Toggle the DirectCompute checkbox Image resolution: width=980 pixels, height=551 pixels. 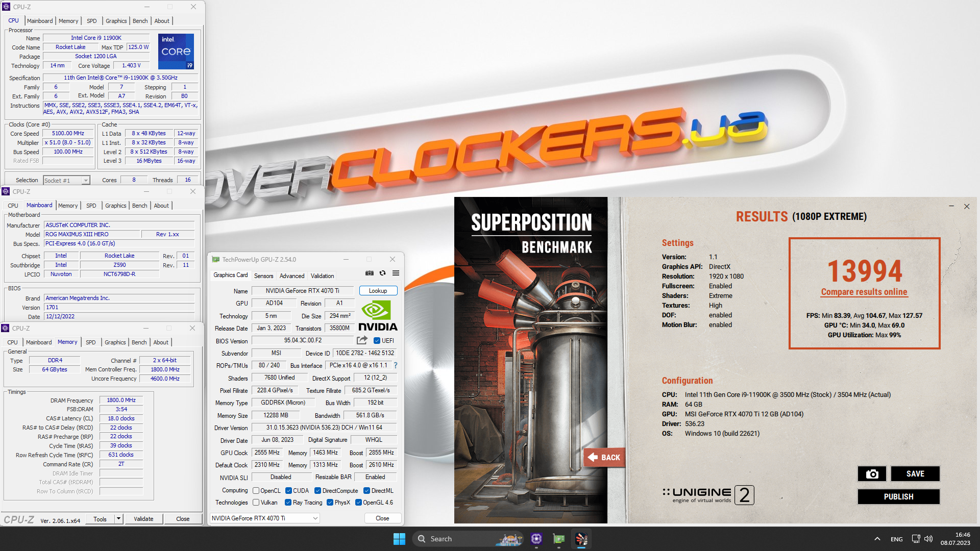[317, 491]
